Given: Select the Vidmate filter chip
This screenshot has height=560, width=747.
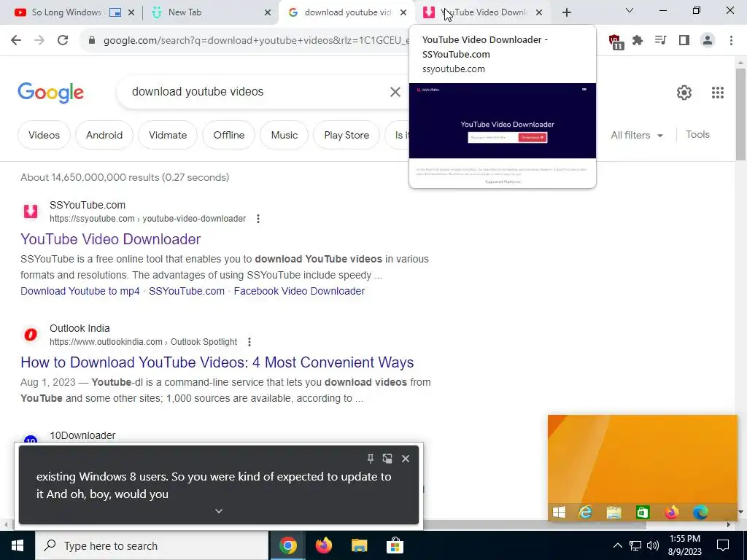Looking at the screenshot, I should tap(168, 135).
